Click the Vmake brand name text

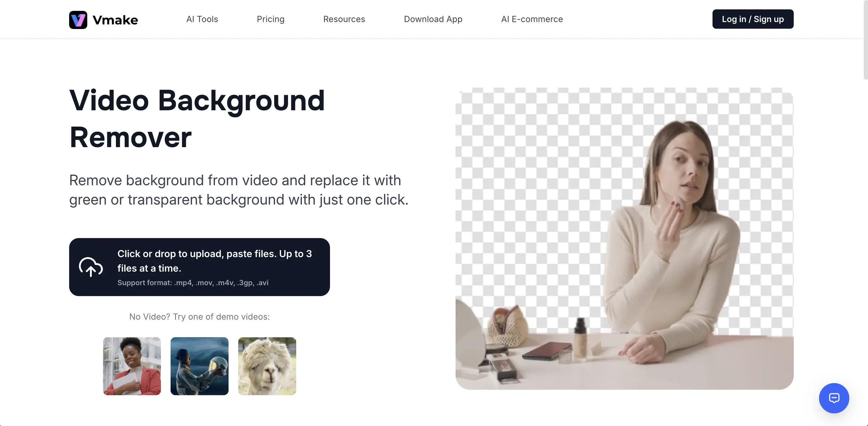[115, 20]
